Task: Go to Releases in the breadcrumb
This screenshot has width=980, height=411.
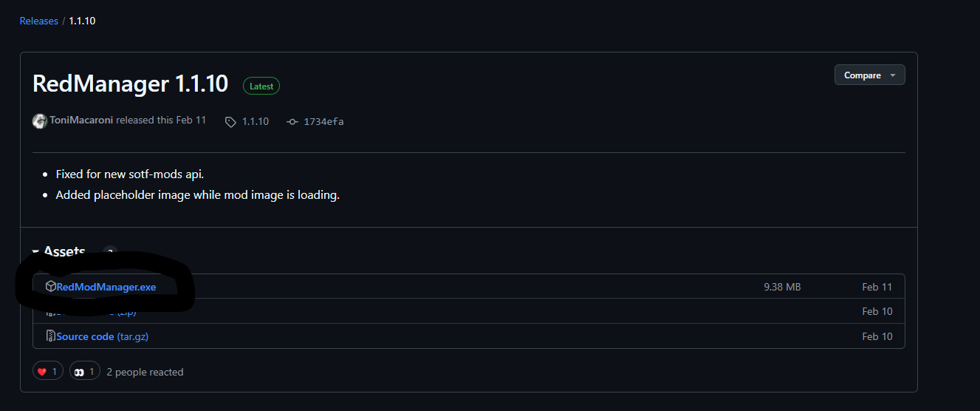Action: [38, 21]
